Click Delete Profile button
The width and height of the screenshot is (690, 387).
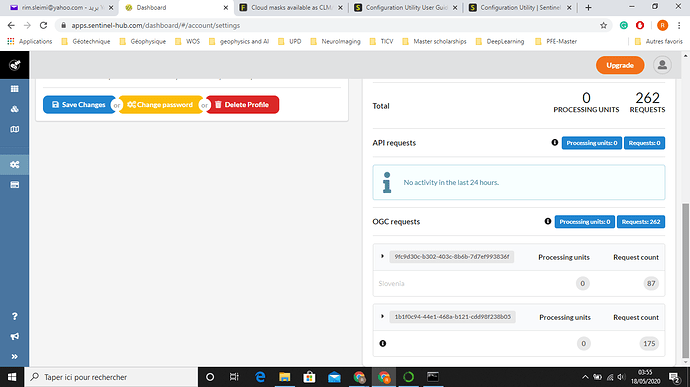pyautogui.click(x=242, y=105)
